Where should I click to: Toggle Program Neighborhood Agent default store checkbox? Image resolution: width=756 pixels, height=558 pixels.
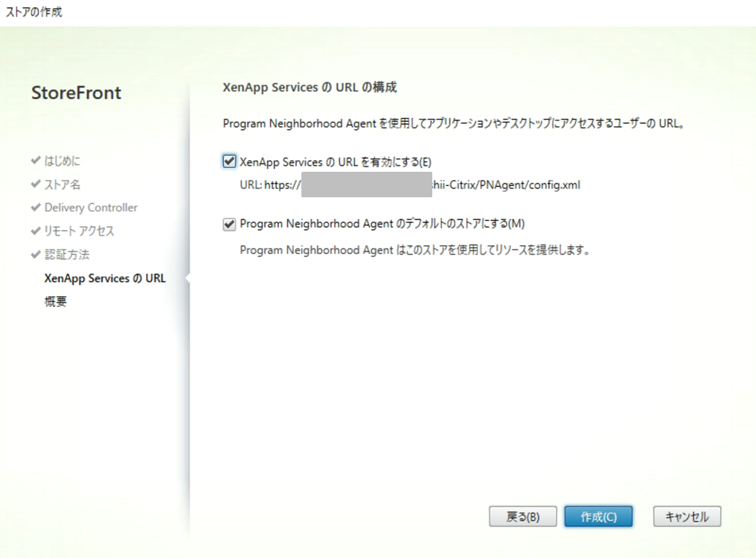coord(229,224)
